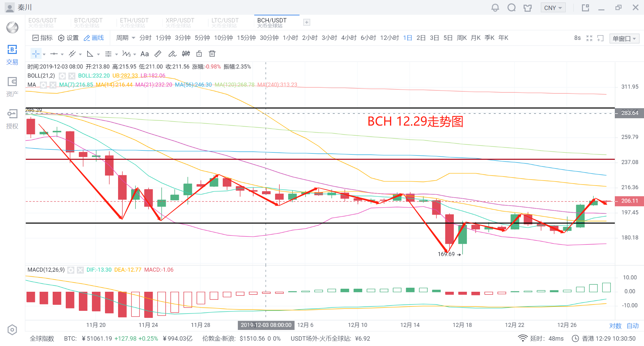Open the 设置 settings button
Viewport: 644px width, 346px height.
68,38
